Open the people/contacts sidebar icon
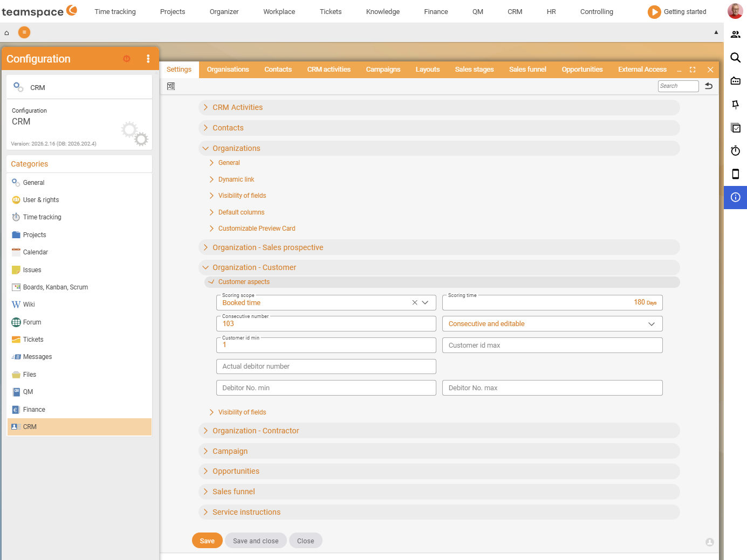The height and width of the screenshot is (560, 747). pyautogui.click(x=735, y=34)
